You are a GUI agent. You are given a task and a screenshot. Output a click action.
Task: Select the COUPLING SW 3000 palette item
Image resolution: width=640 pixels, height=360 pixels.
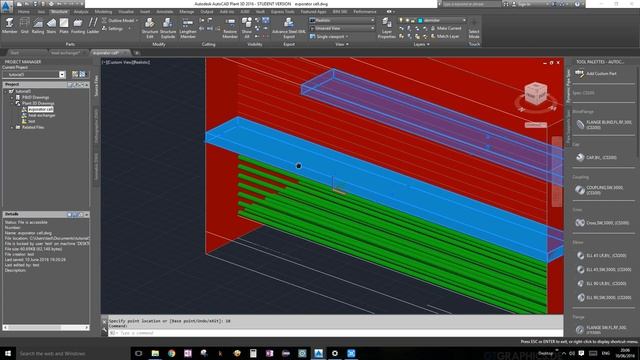(600, 190)
